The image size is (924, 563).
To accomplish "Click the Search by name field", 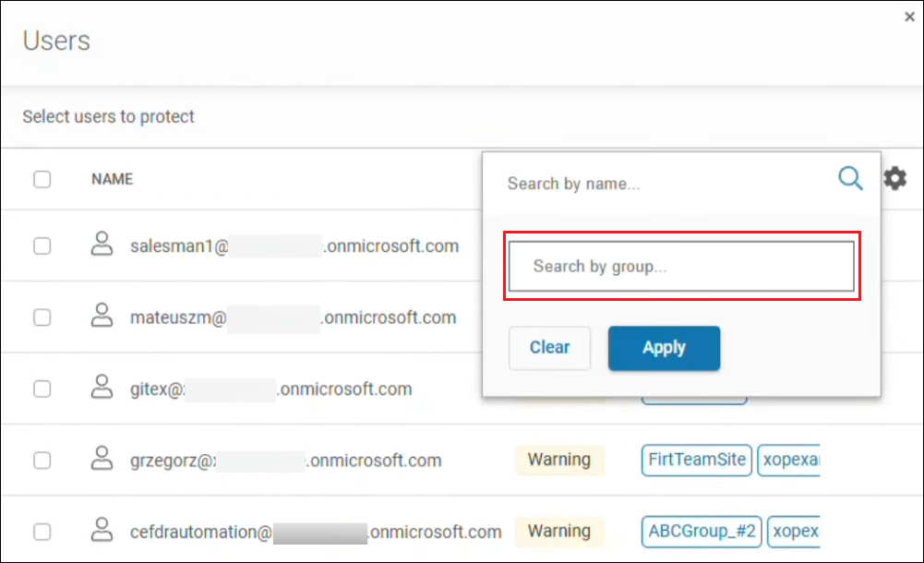I will 646,183.
